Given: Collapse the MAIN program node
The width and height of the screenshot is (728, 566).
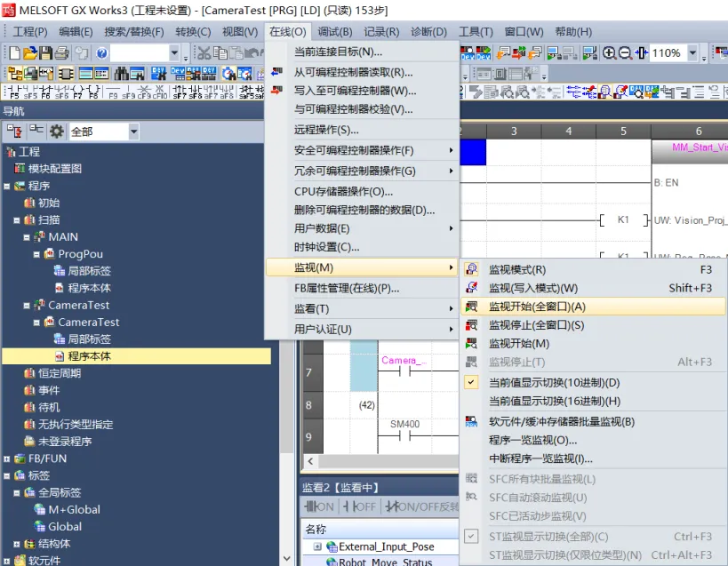Looking at the screenshot, I should point(27,237).
